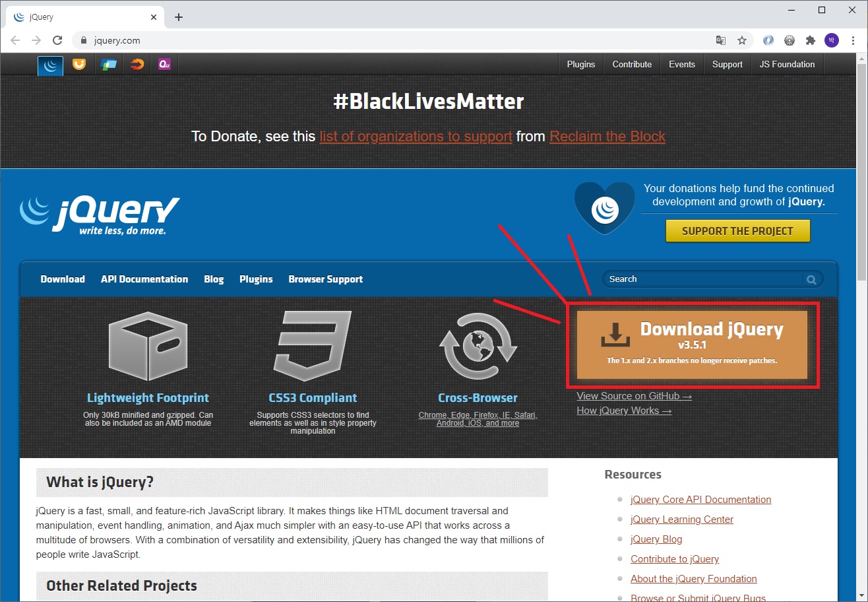The image size is (868, 602).
Task: Click the gear-shaped extension icon
Action: pyautogui.click(x=790, y=40)
